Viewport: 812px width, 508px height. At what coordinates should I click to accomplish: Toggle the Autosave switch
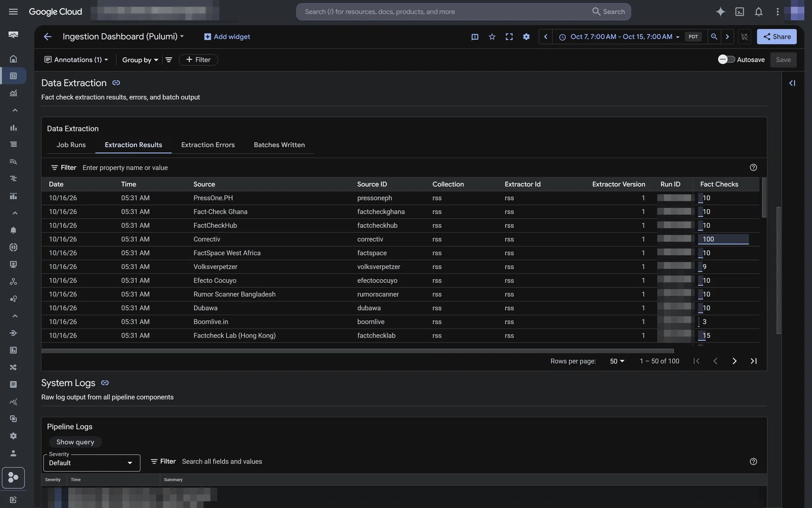click(726, 60)
